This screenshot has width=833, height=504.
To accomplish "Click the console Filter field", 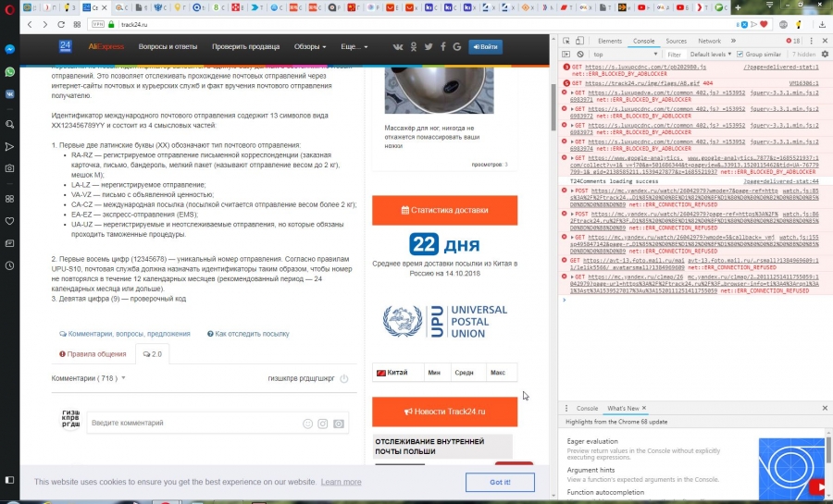I will coord(675,55).
